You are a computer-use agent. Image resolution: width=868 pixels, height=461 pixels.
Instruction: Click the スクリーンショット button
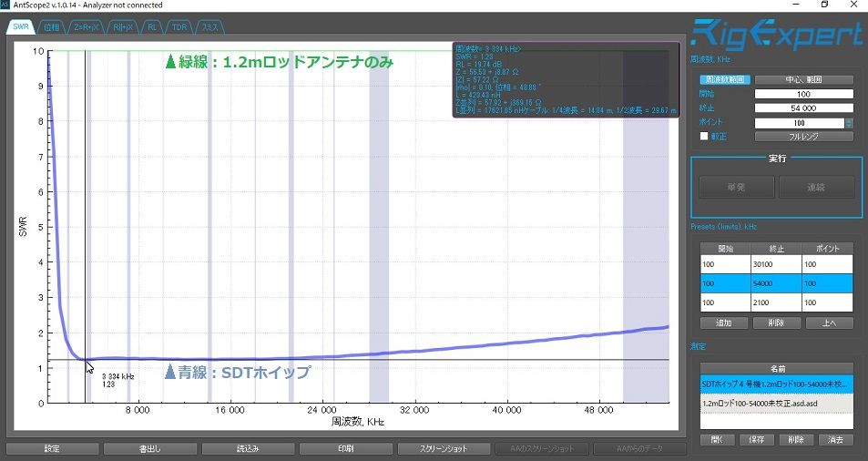click(444, 449)
